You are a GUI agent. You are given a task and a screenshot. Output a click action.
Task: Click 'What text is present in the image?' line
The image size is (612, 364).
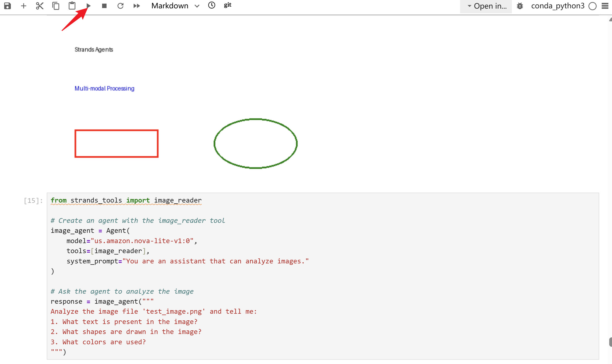pos(124,322)
